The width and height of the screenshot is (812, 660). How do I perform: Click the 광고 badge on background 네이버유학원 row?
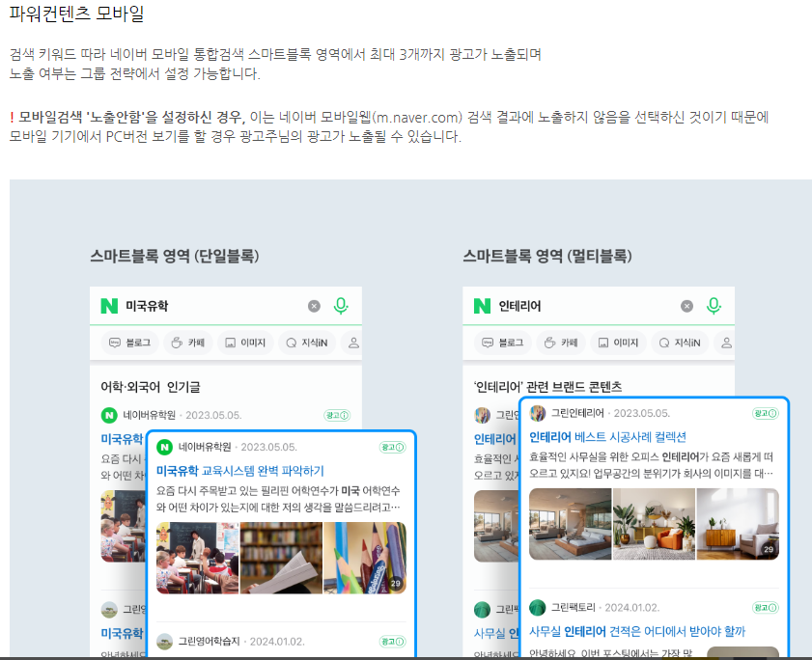tap(337, 415)
